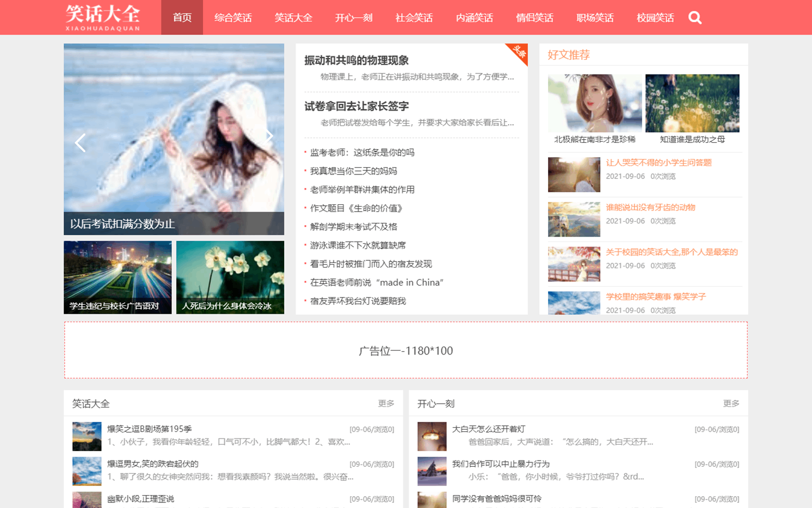Open the 情侣笑话 menu item
This screenshot has height=508, width=812.
point(535,17)
